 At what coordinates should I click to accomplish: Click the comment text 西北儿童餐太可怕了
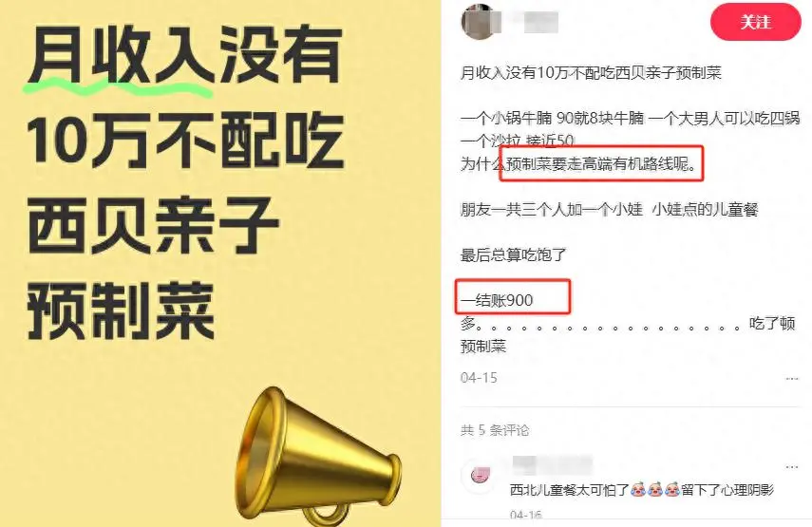click(569, 489)
